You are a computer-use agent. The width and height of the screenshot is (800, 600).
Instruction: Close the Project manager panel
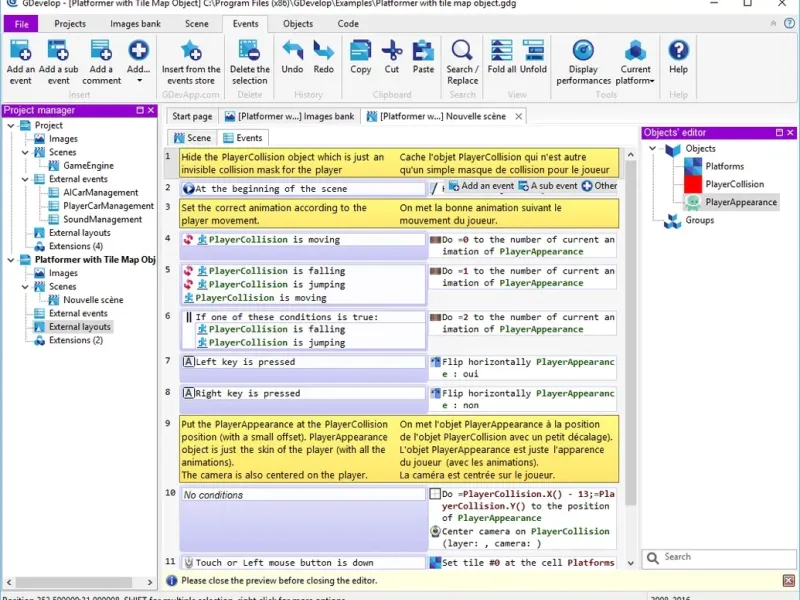151,110
